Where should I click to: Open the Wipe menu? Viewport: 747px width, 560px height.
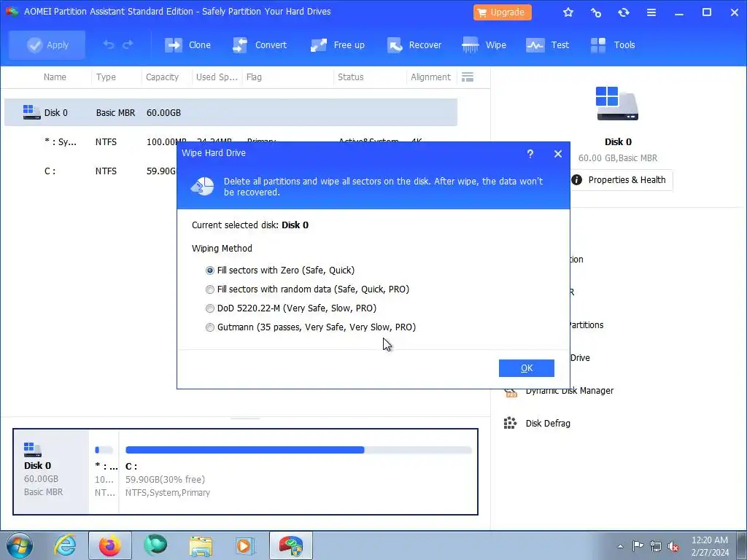[484, 45]
